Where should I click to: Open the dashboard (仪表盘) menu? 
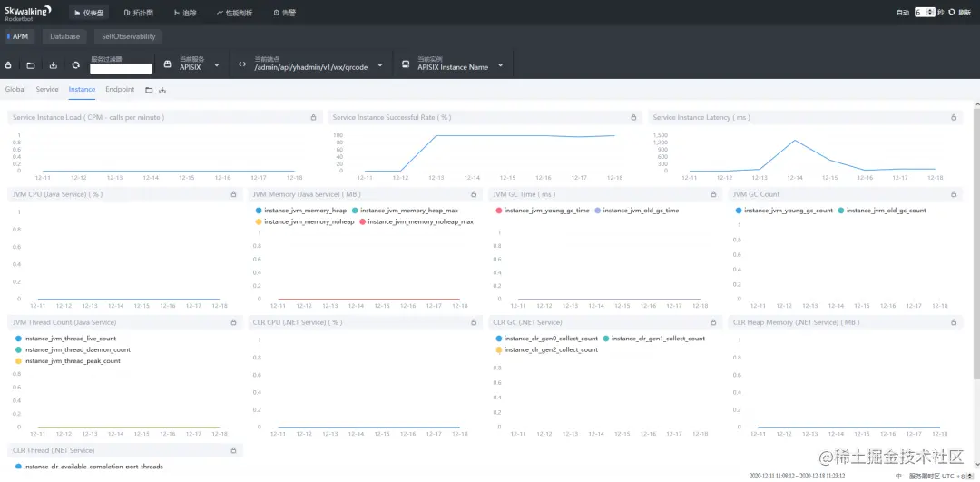pyautogui.click(x=89, y=13)
